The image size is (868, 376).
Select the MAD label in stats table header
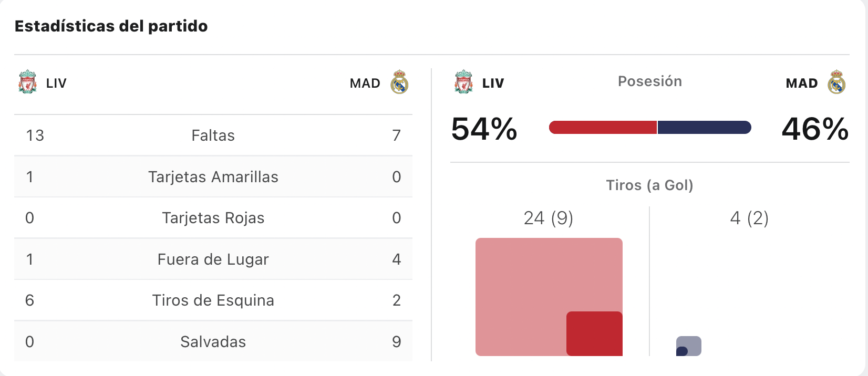[365, 83]
